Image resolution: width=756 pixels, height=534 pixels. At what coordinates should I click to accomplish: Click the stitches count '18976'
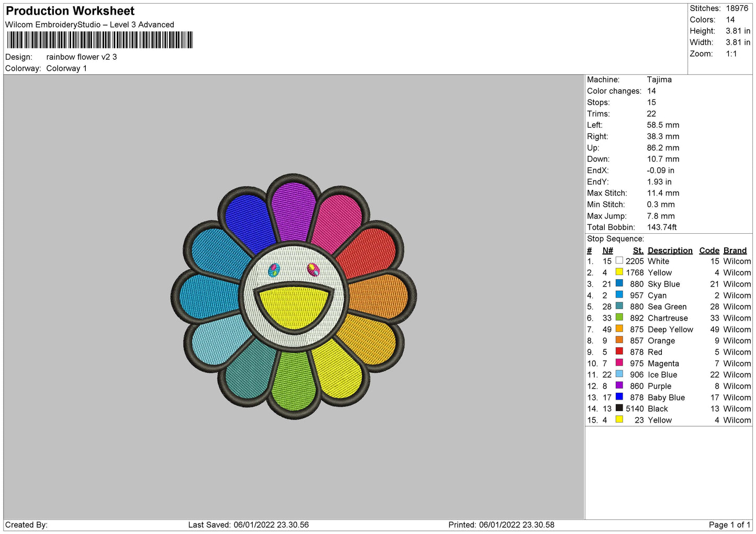coord(737,8)
